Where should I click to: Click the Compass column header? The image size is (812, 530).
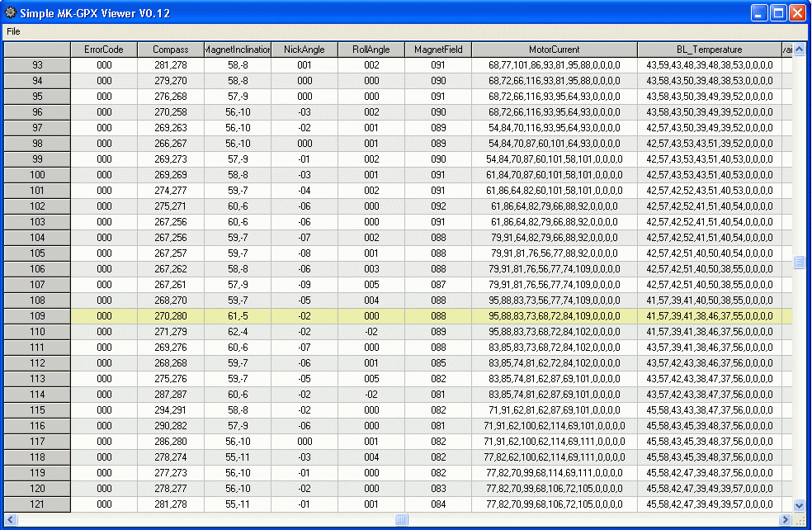[x=171, y=50]
